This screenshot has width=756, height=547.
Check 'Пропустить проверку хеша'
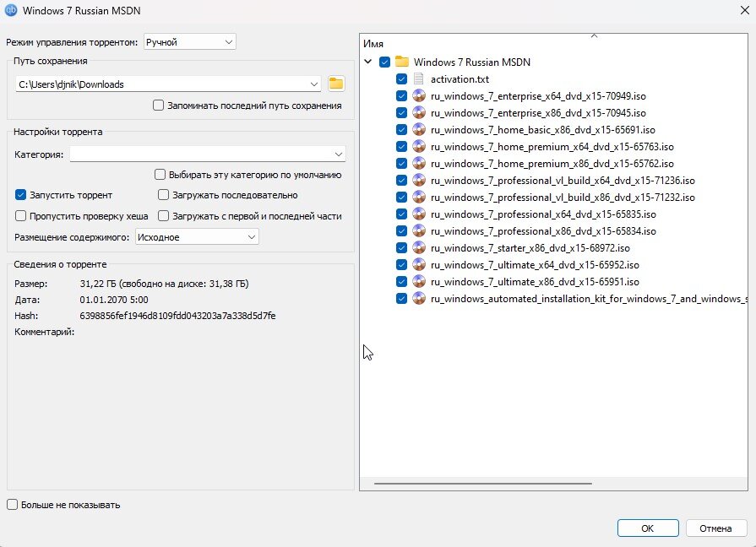coord(20,215)
